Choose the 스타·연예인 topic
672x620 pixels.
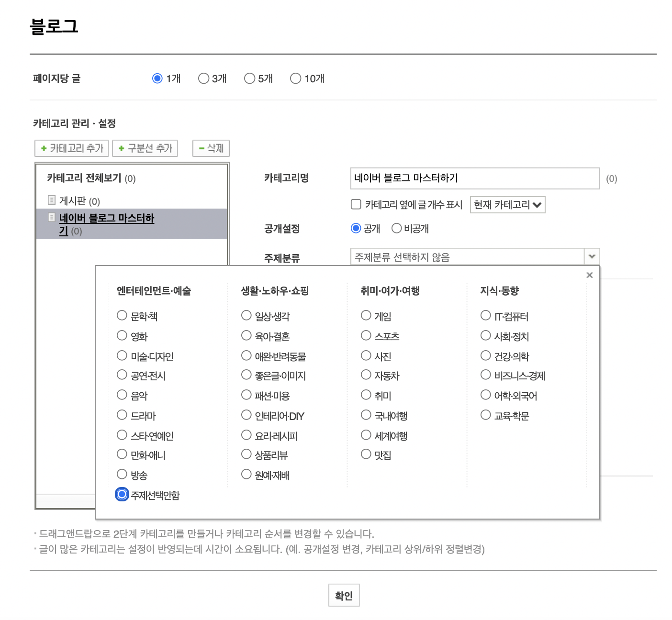pos(122,435)
